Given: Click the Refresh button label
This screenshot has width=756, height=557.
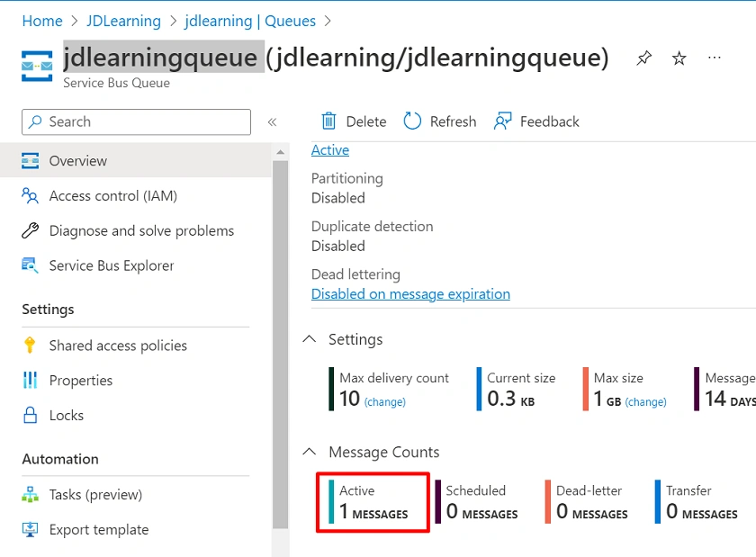Looking at the screenshot, I should pyautogui.click(x=453, y=121).
